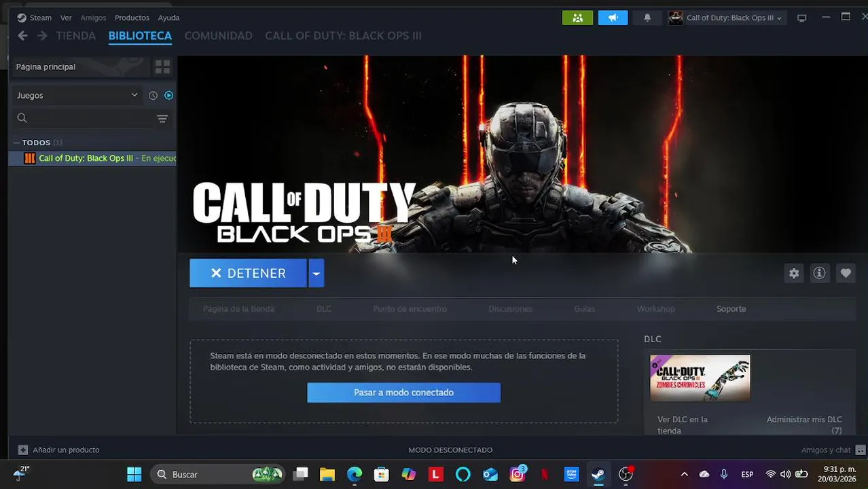Click Añadir un producto
Screen dimensions: 868x489
point(59,450)
